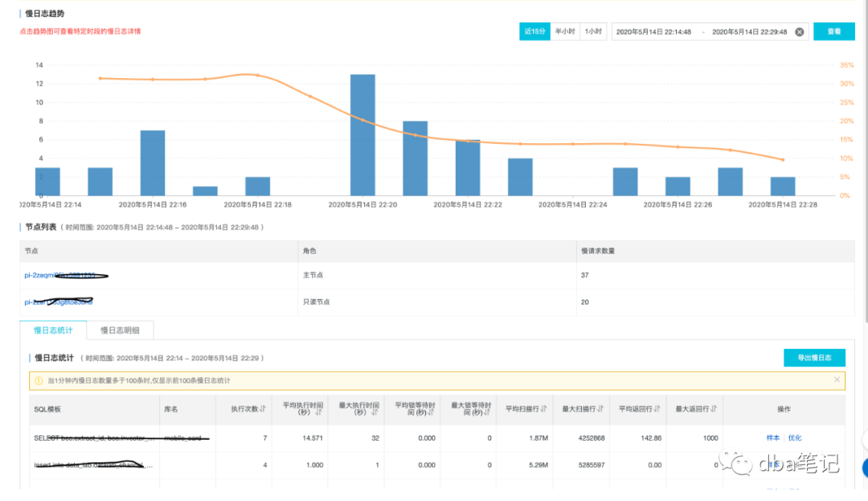The height and width of the screenshot is (501, 868).
Task: Sort by 平均扫描行 column sort icon
Action: 543,409
